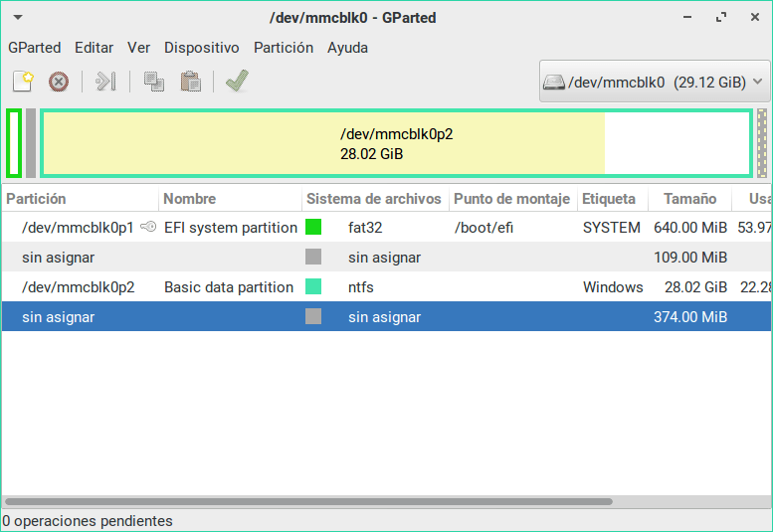
Task: Open the Editar menu
Action: coord(94,48)
